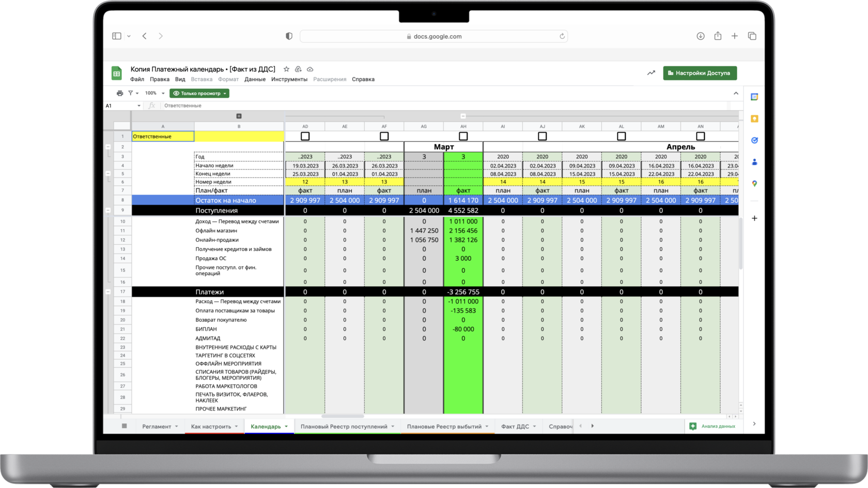Star the spreadsheet document

click(x=286, y=69)
